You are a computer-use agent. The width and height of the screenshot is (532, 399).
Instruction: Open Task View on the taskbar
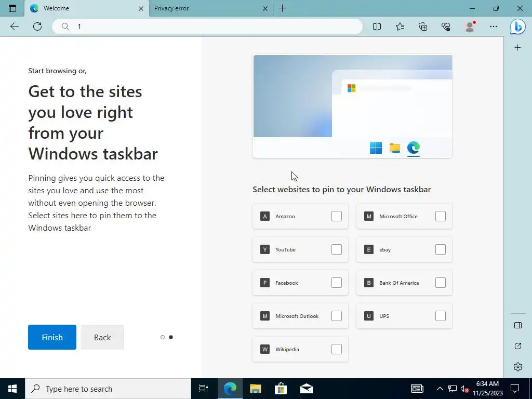point(204,389)
